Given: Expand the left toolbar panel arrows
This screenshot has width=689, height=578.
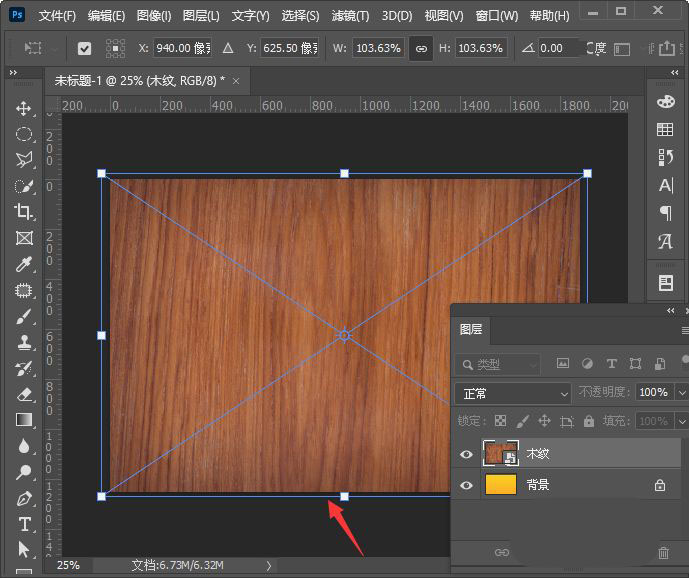Looking at the screenshot, I should tap(13, 72).
